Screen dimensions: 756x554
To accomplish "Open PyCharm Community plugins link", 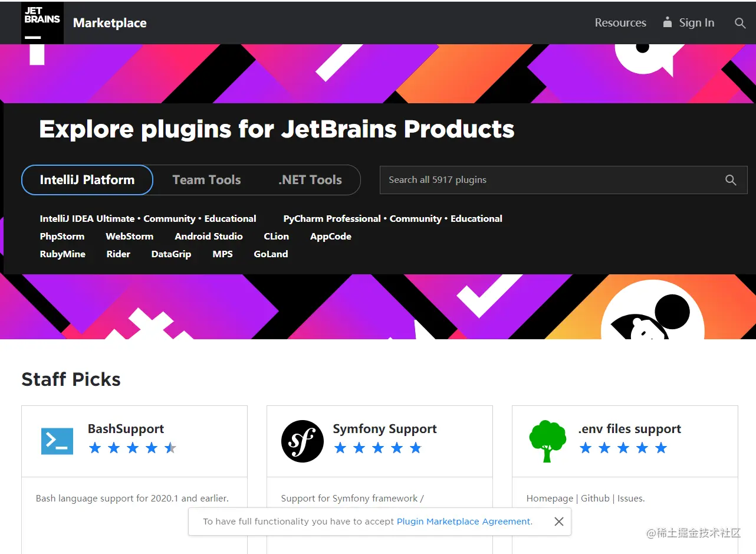I will [416, 218].
